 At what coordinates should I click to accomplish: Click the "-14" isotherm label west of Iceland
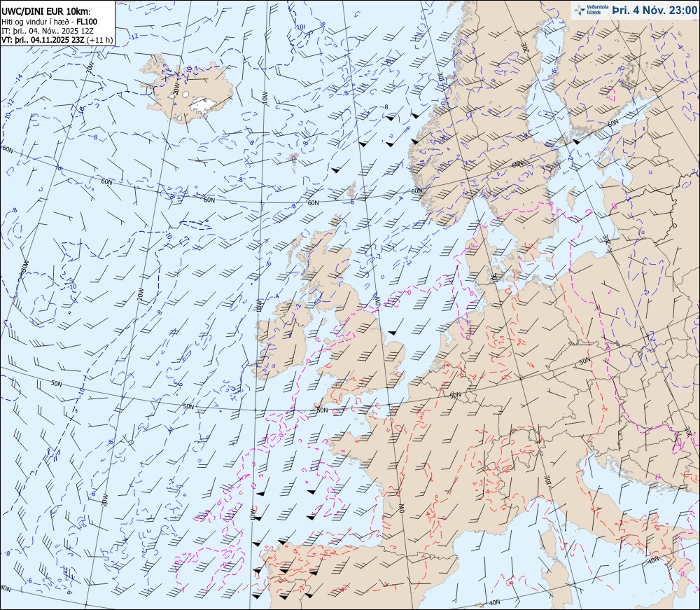(19, 78)
